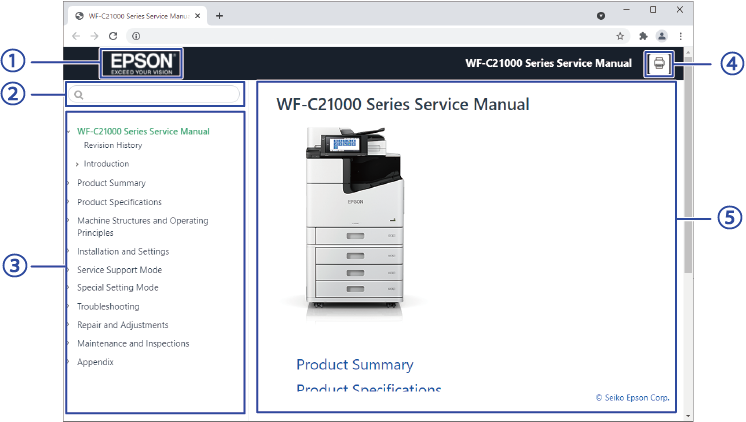Open Introduction in the contents tree

(x=106, y=164)
